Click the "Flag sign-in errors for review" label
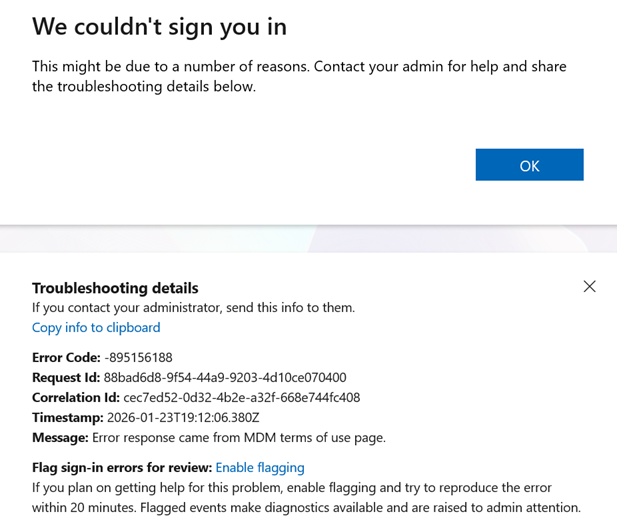 [x=122, y=467]
